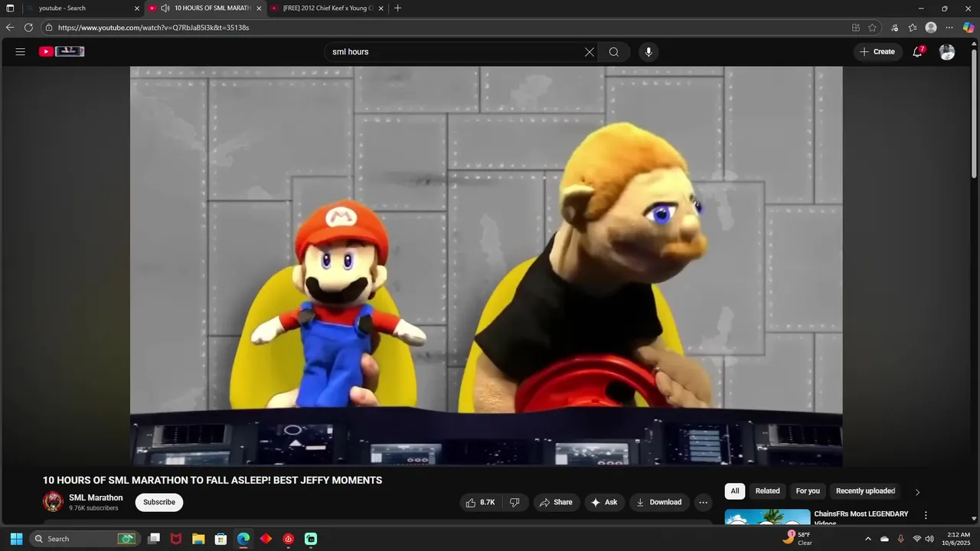The height and width of the screenshot is (551, 980).
Task: Open SML Marathon channel avatar
Action: click(x=53, y=502)
